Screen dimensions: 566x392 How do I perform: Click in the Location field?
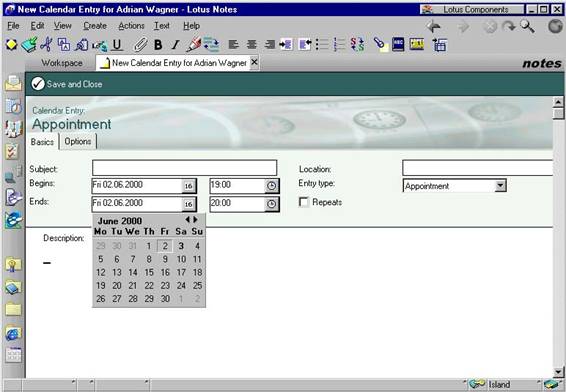pos(478,168)
